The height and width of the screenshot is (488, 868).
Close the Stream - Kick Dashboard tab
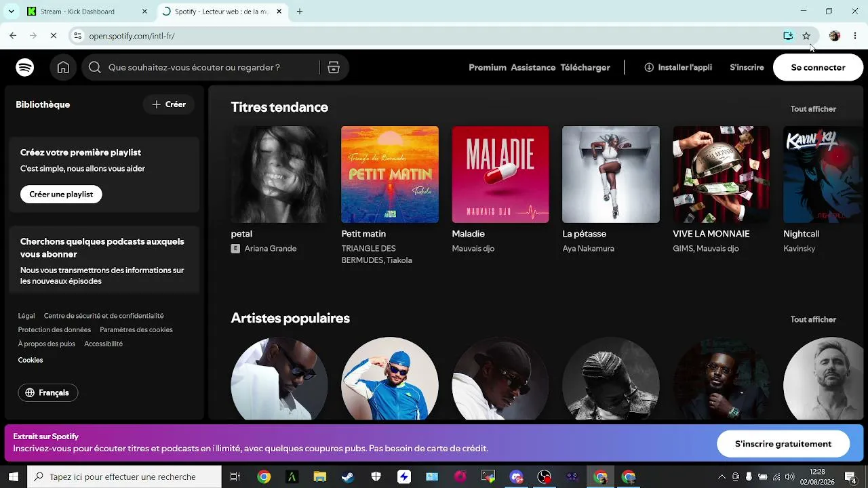pos(144,12)
